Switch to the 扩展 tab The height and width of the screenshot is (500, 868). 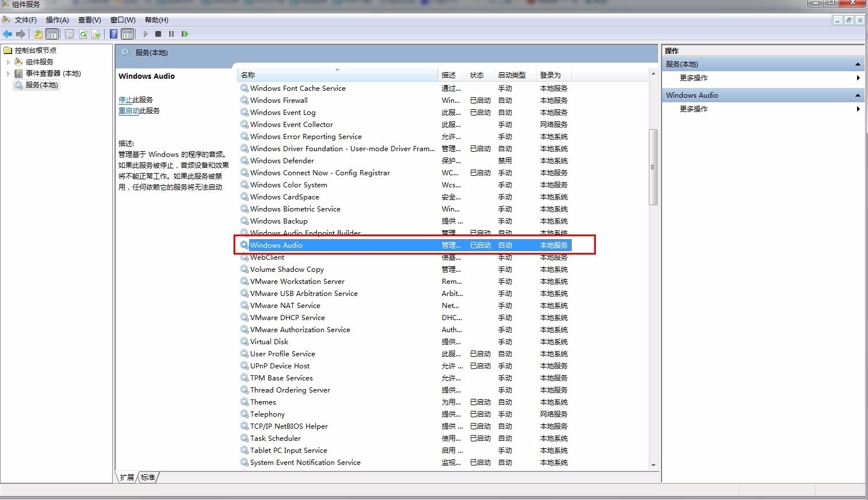tap(127, 477)
